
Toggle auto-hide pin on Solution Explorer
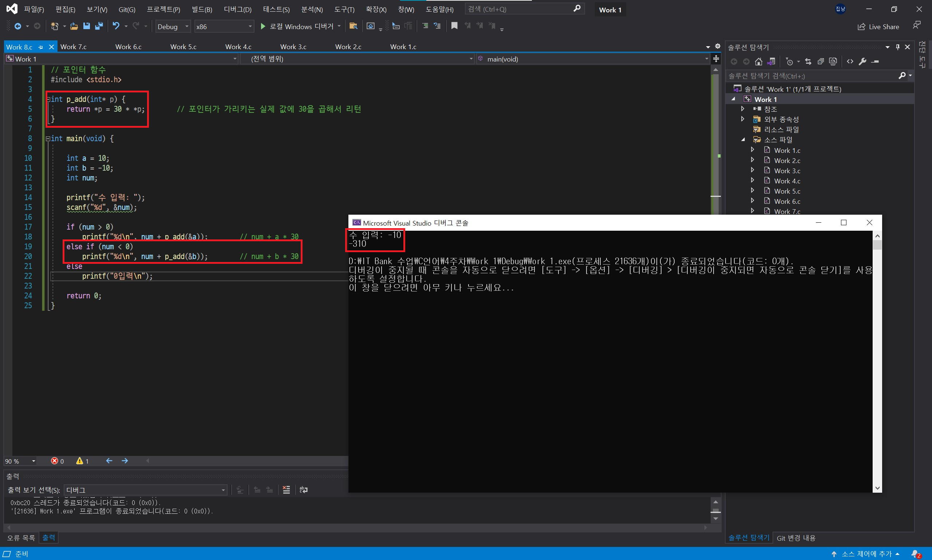click(x=897, y=47)
